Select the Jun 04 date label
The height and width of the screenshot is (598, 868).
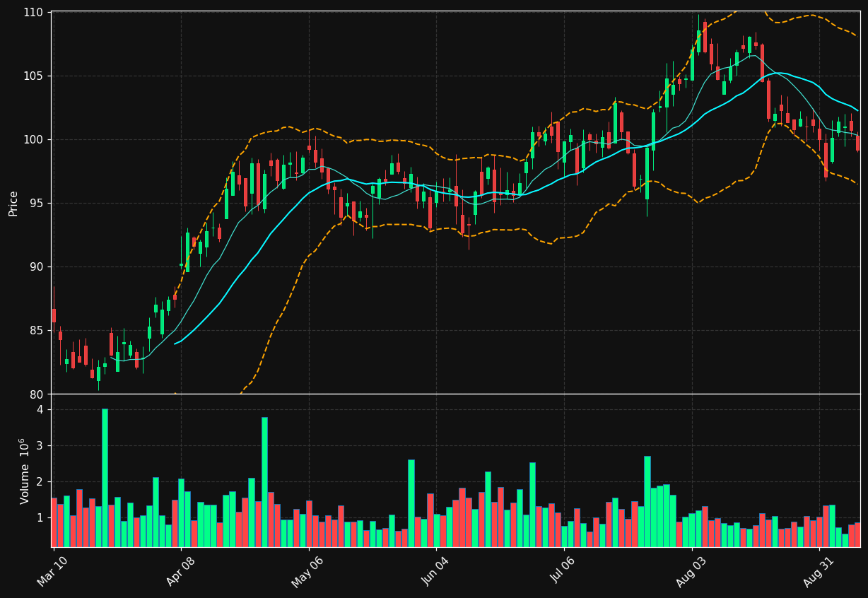click(434, 571)
